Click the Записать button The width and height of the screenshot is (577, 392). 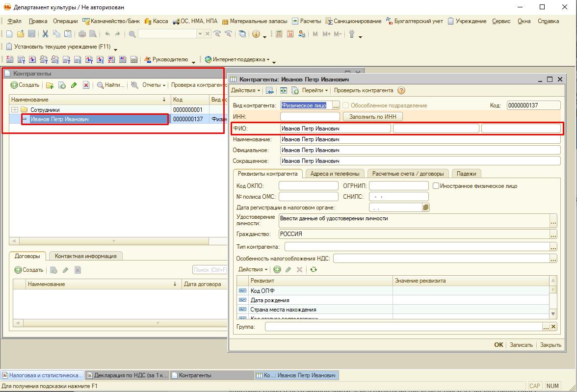click(521, 345)
